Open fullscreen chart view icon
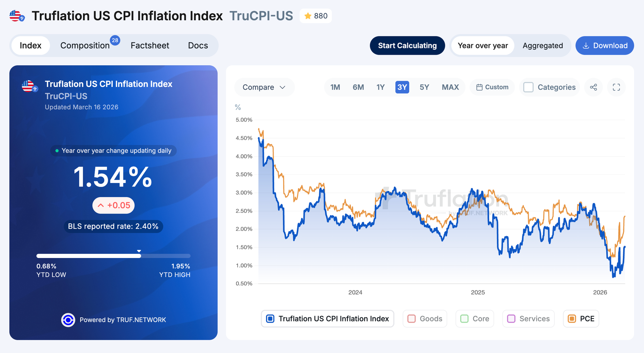Viewport: 644px width, 353px height. pos(616,87)
